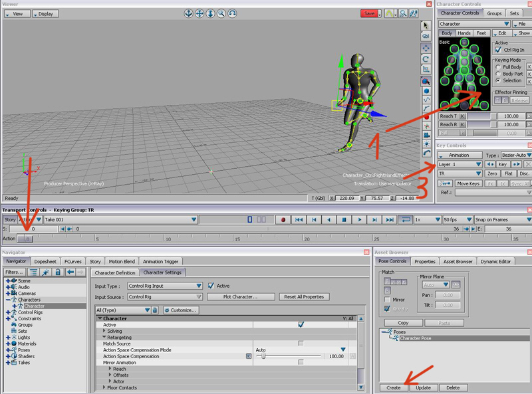This screenshot has width=532, height=394.
Task: Click the record button in Transport Controls
Action: point(283,219)
